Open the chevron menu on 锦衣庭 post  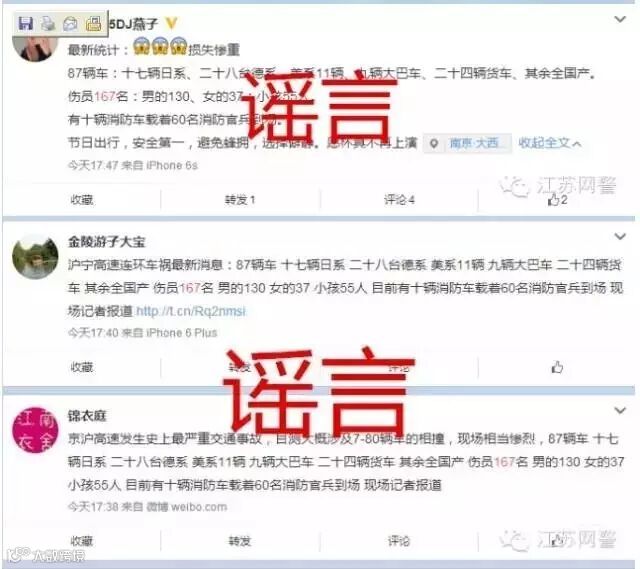[620, 411]
